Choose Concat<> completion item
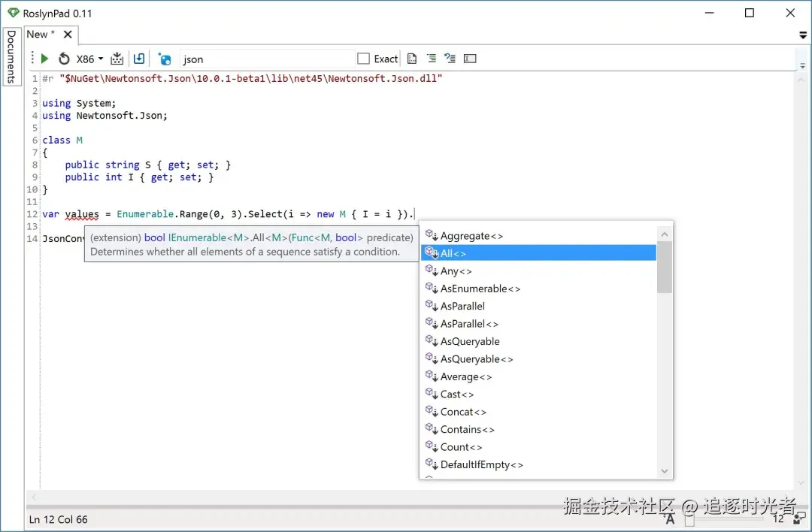 (538, 412)
